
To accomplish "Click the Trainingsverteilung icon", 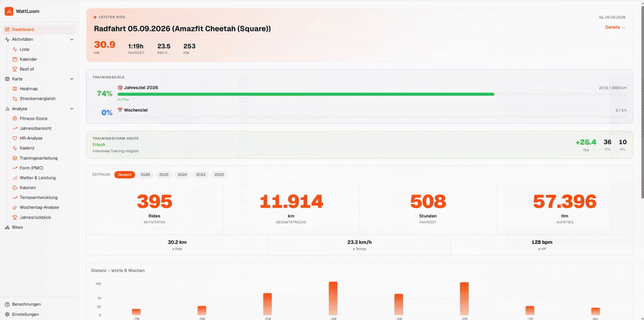I will [15, 158].
